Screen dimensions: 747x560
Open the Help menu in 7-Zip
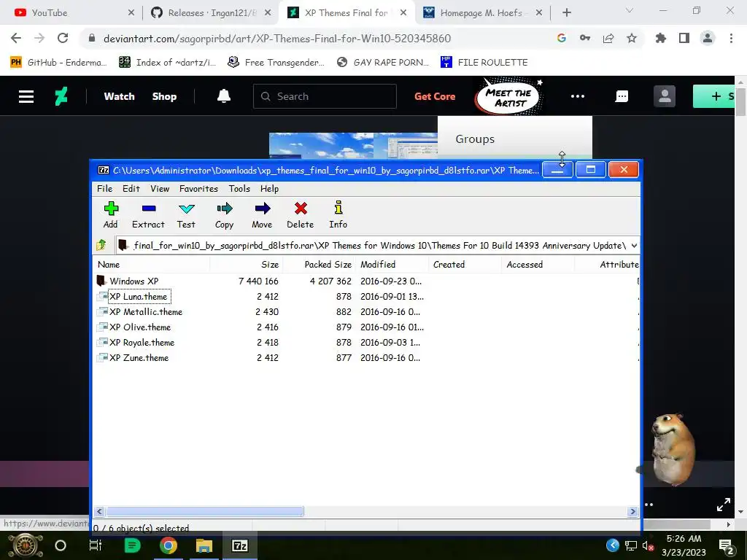click(269, 189)
